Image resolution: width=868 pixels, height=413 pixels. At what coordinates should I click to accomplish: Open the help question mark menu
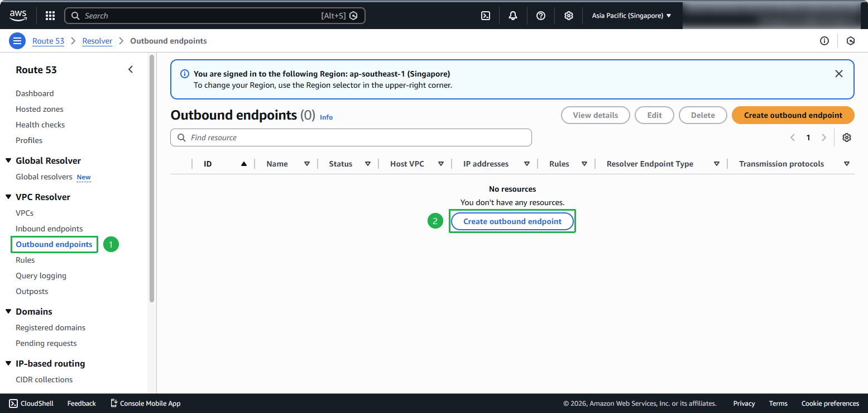pos(541,16)
